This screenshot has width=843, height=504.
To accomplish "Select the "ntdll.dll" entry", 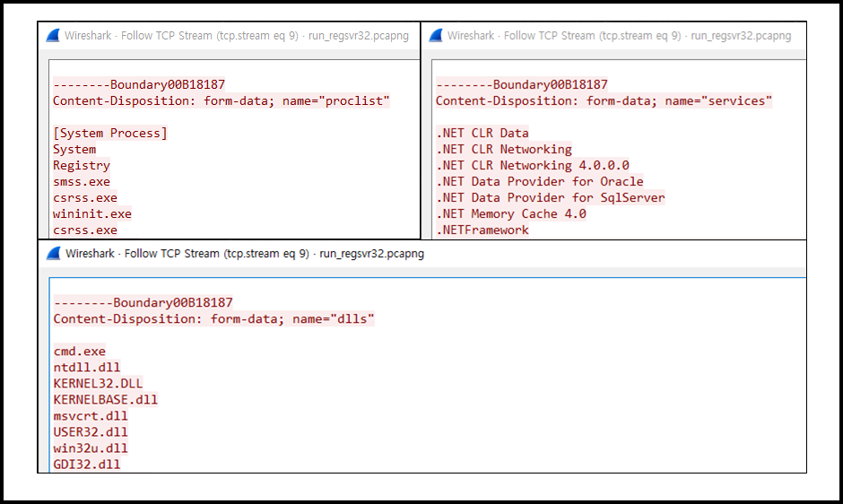I will pos(86,368).
